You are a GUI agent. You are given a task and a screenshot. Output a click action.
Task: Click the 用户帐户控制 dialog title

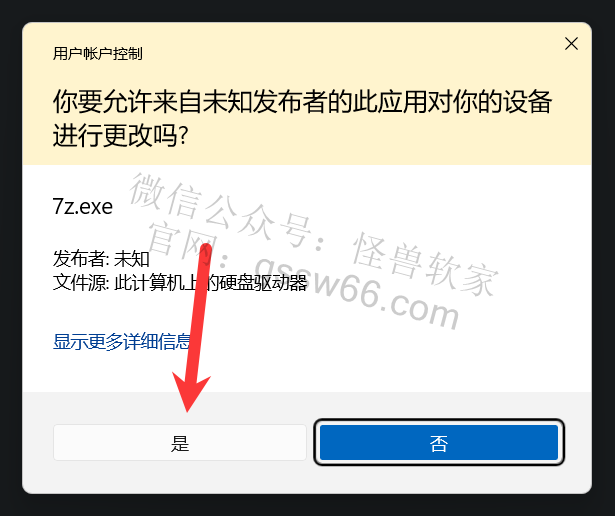pos(98,53)
